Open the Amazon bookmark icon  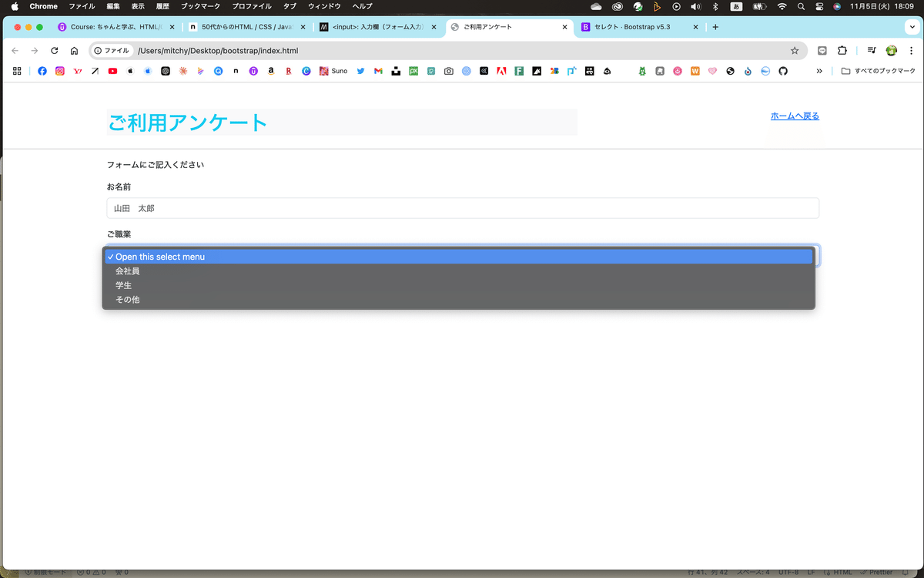pyautogui.click(x=270, y=71)
